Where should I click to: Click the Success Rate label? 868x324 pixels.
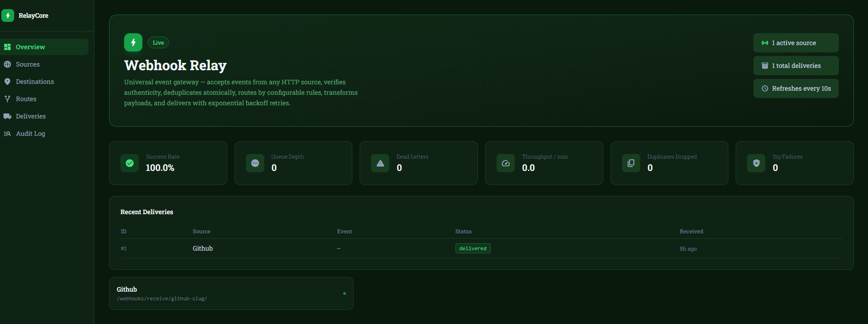[162, 157]
